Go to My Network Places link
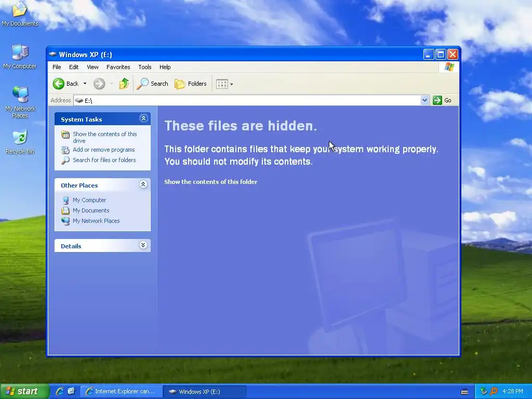 coord(96,221)
